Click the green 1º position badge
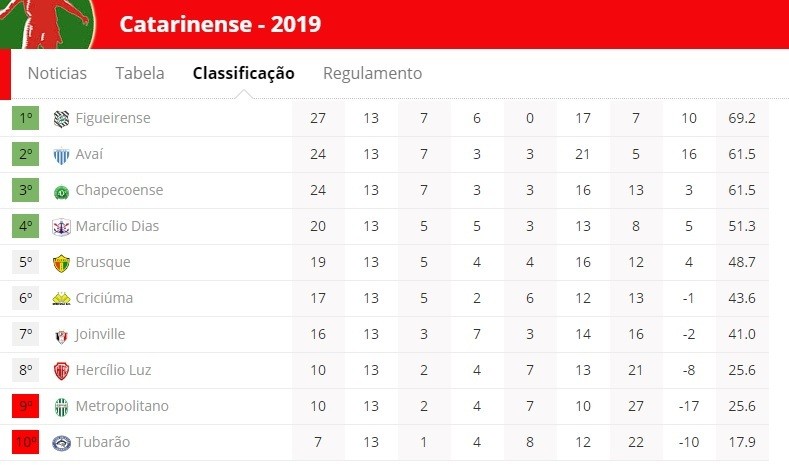The image size is (789, 465). (x=26, y=118)
